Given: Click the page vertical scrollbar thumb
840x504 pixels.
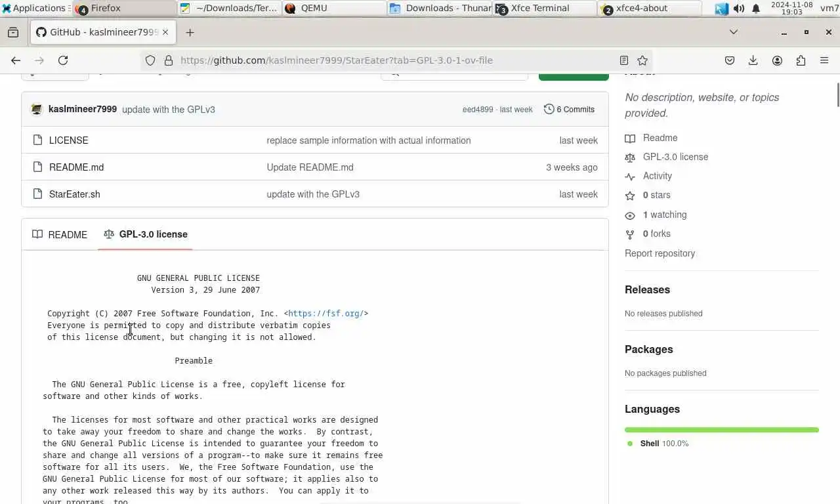Looking at the screenshot, I should [837, 94].
